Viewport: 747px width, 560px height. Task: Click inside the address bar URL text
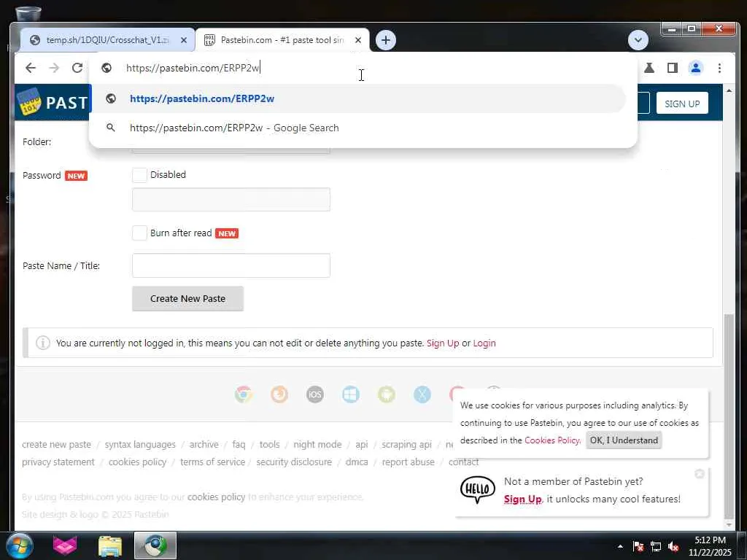193,68
